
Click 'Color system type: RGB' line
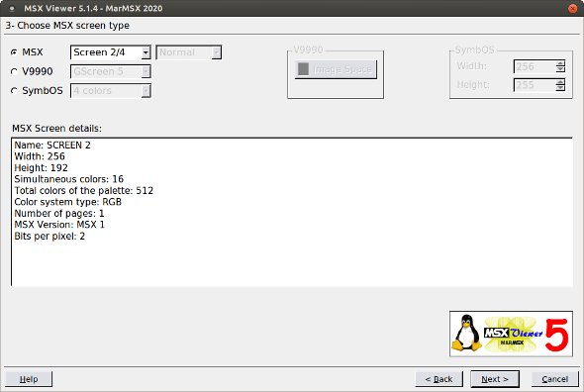67,202
